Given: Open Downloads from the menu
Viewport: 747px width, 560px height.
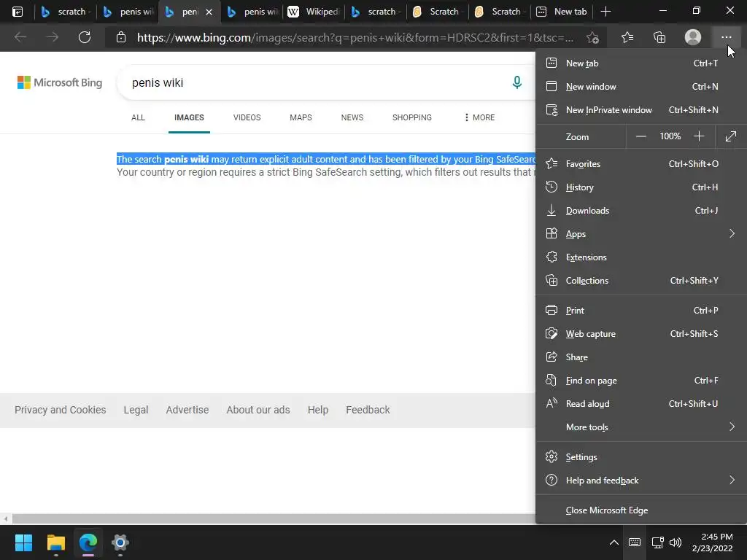Looking at the screenshot, I should pyautogui.click(x=640, y=211).
